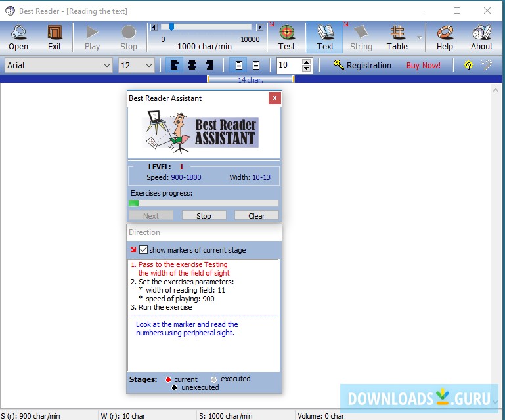Screen dimensions: 505x420
Task: Decrease the width spinner value
Action: tap(306, 68)
